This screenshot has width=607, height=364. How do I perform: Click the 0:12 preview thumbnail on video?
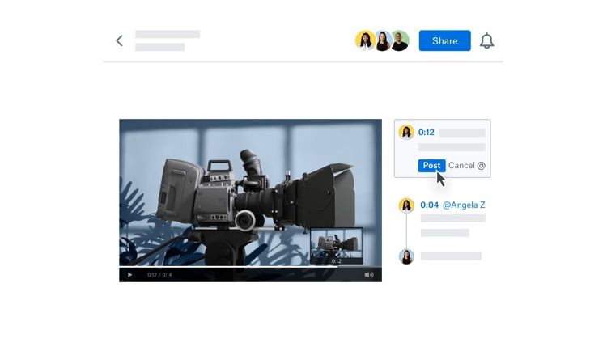coord(336,244)
